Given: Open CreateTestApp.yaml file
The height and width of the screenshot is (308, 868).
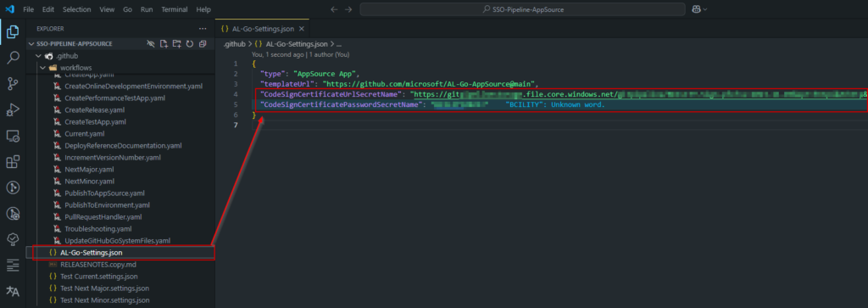Looking at the screenshot, I should [95, 122].
